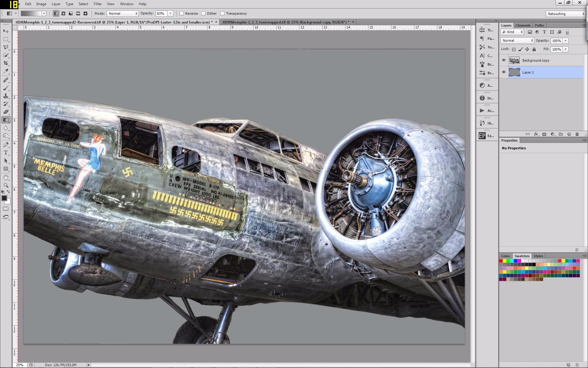Toggle layer filtering switch
This screenshot has width=588, height=368.
[x=567, y=32]
